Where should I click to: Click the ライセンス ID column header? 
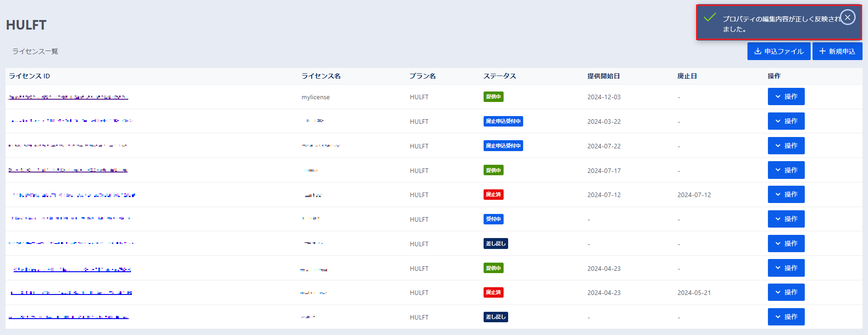point(30,76)
